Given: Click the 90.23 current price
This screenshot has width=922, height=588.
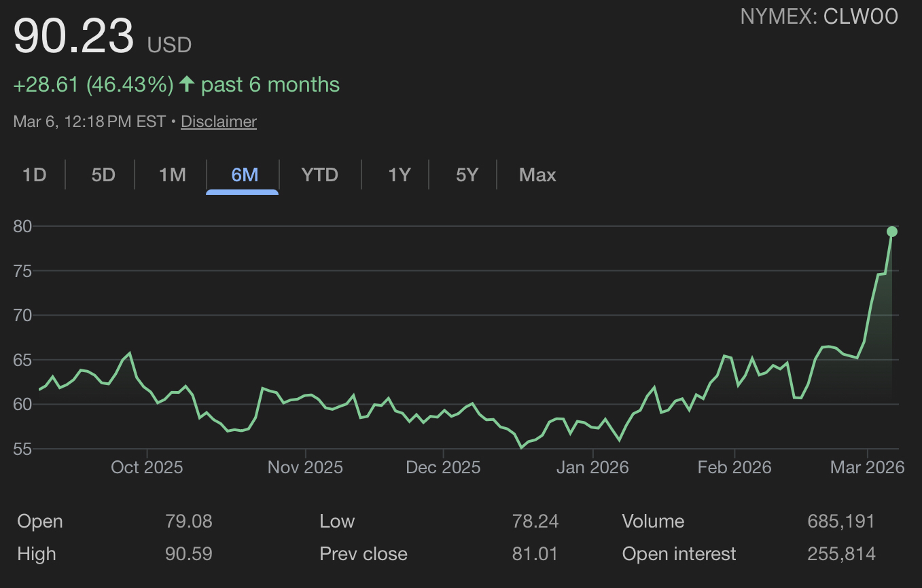Looking at the screenshot, I should (74, 36).
